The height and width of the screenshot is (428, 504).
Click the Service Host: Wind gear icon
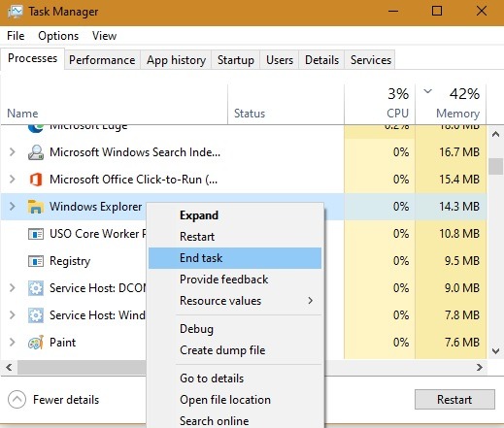(x=36, y=315)
